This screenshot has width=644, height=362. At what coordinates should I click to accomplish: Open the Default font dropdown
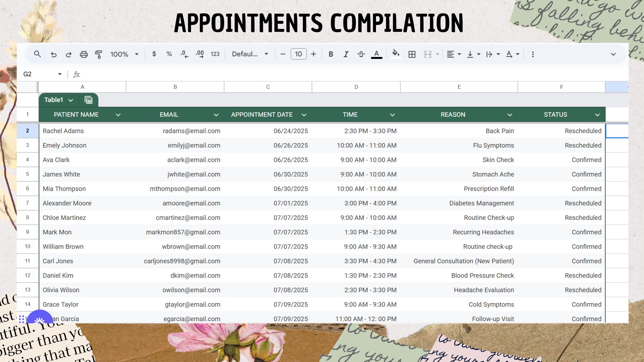click(x=250, y=54)
